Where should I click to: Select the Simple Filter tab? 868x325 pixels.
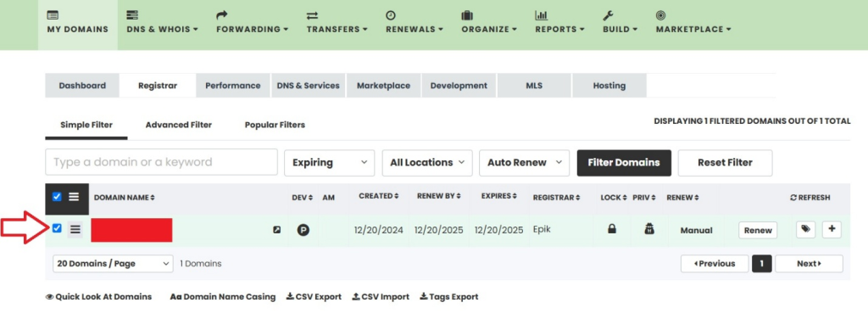86,125
